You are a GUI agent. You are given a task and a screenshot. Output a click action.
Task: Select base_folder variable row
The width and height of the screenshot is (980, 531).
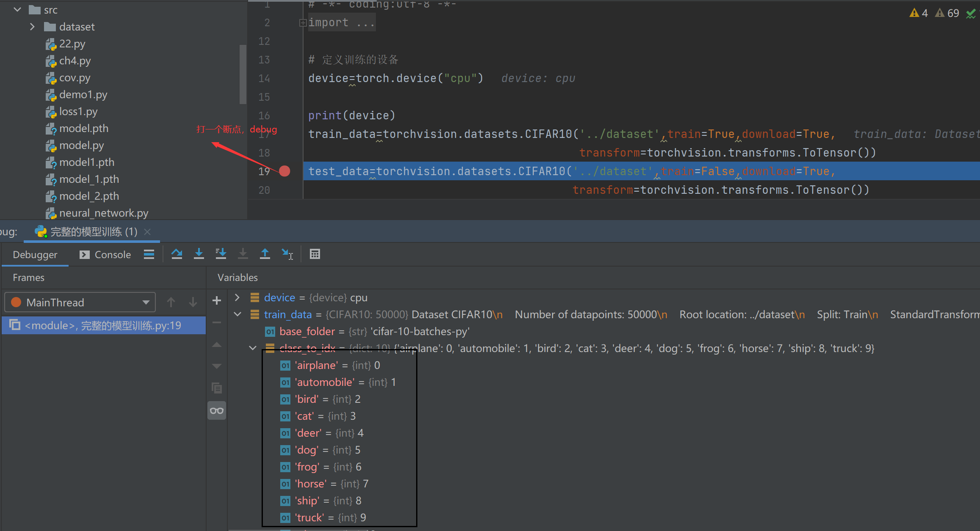pos(367,331)
